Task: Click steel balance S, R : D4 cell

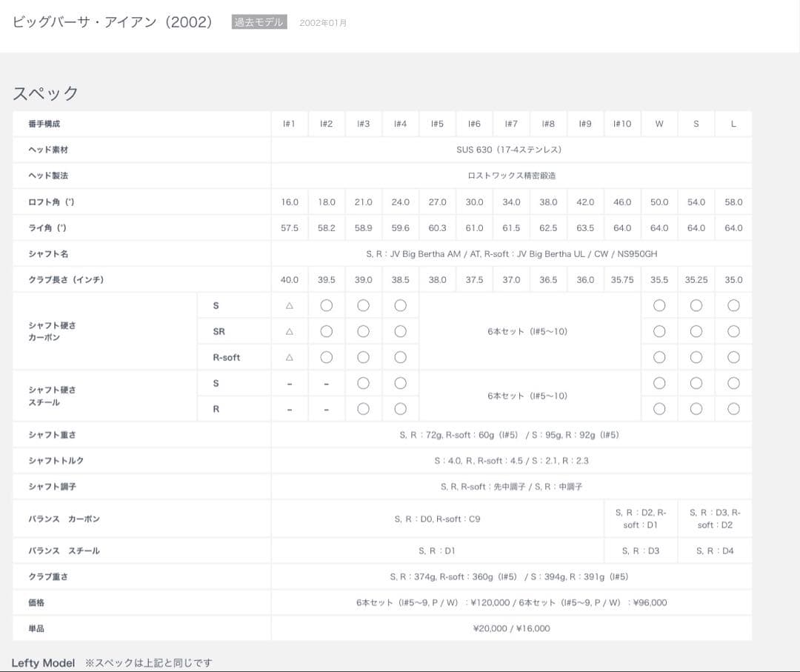Action: 715,551
